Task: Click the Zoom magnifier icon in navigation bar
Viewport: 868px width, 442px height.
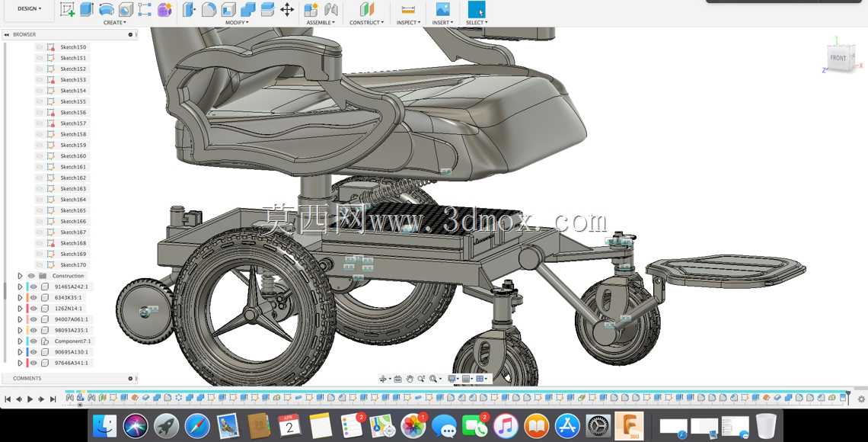Action: (x=422, y=379)
